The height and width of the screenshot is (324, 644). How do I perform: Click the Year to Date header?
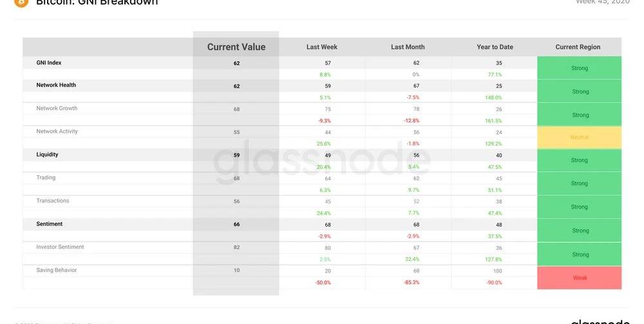pos(495,47)
